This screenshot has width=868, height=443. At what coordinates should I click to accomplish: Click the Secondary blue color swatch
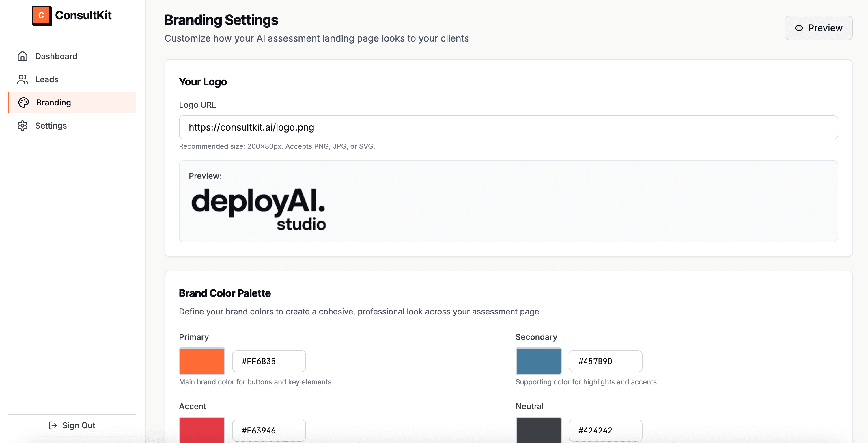(538, 361)
